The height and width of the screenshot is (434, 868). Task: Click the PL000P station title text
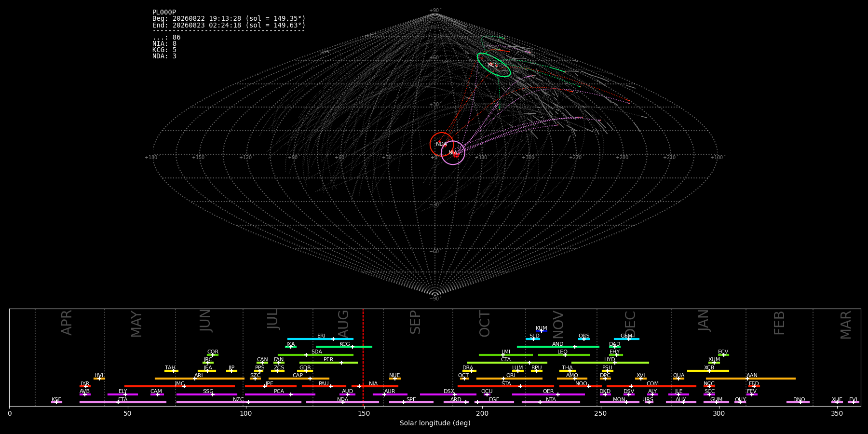[x=164, y=13]
